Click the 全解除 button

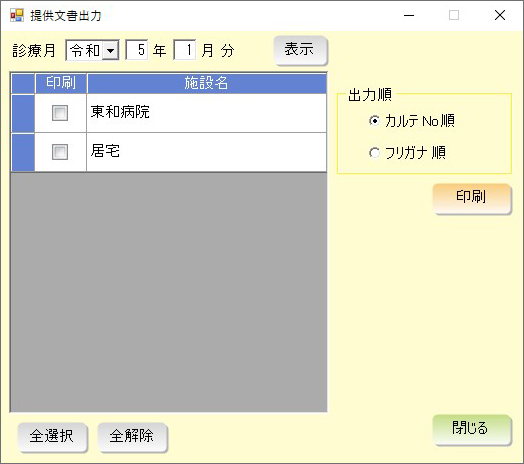pyautogui.click(x=133, y=437)
